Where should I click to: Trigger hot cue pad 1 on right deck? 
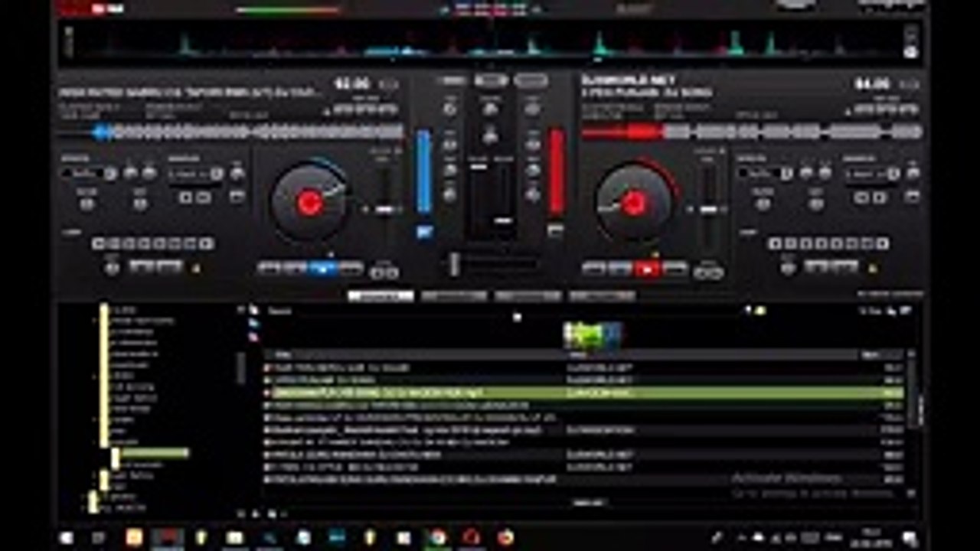[774, 244]
